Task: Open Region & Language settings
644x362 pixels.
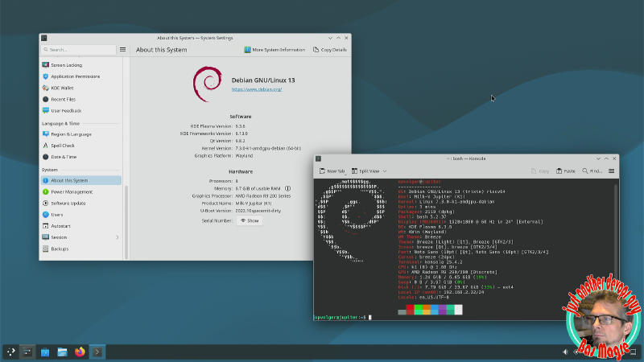Action: (x=81, y=134)
